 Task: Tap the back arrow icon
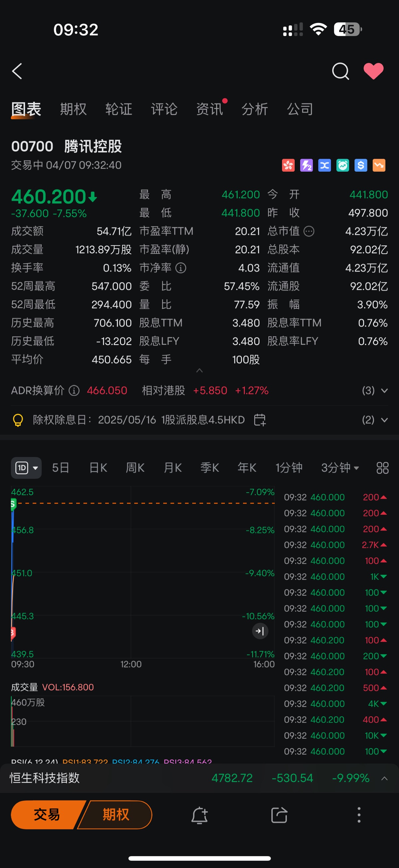[x=17, y=71]
